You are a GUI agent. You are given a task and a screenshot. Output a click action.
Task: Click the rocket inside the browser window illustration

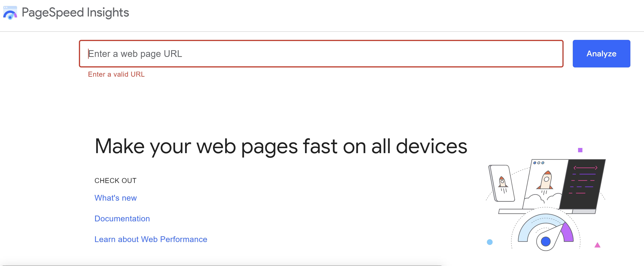point(546,181)
